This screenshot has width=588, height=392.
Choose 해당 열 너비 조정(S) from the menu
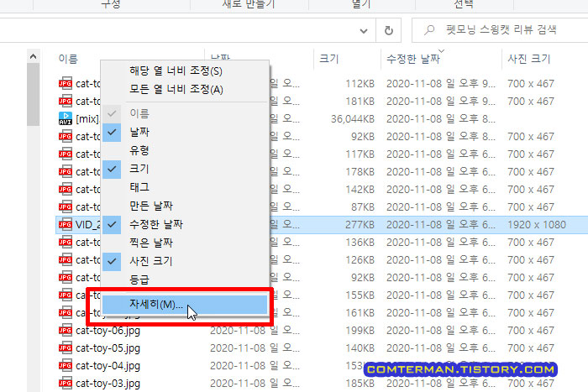click(x=186, y=71)
